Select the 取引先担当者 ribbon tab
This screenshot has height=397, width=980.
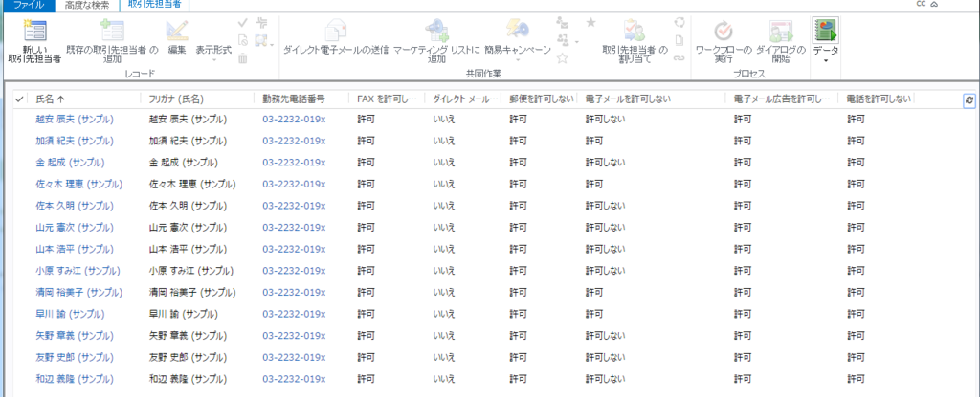154,5
